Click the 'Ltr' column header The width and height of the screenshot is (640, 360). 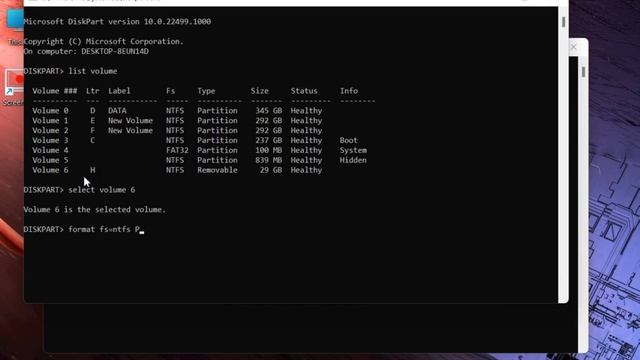tap(93, 91)
